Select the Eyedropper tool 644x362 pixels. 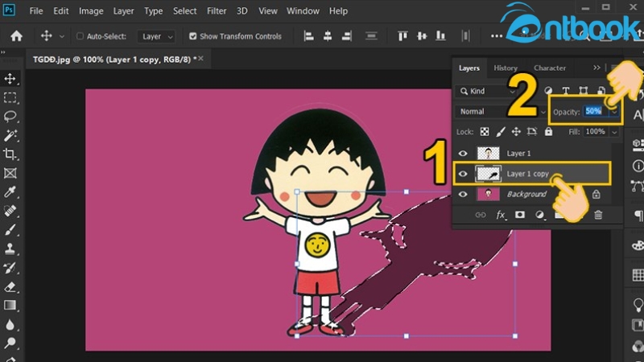[x=10, y=191]
